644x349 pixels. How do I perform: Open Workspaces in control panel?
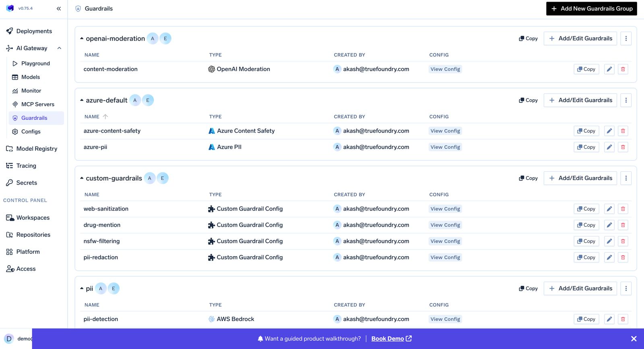point(33,218)
